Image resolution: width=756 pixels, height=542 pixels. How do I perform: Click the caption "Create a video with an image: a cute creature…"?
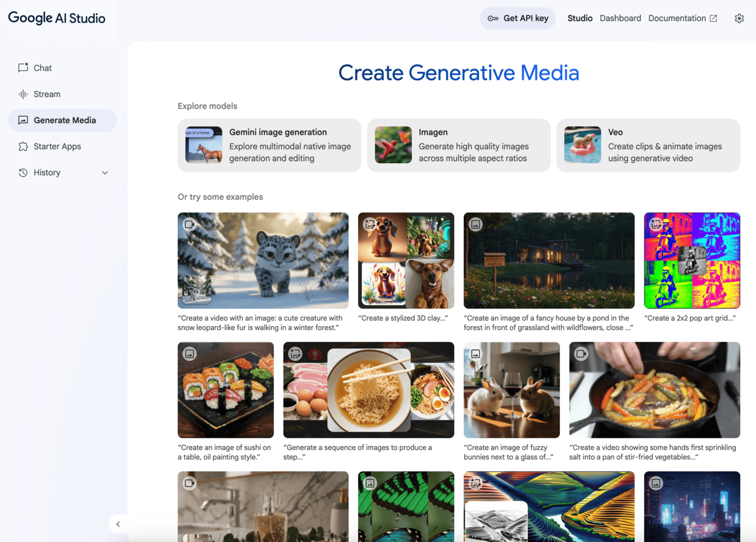(260, 323)
